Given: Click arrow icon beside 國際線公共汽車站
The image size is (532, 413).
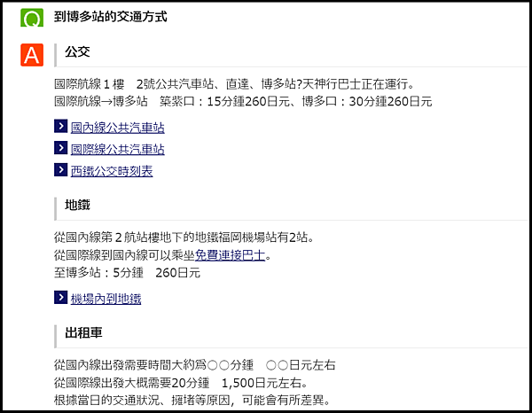Looking at the screenshot, I should pyautogui.click(x=60, y=148).
